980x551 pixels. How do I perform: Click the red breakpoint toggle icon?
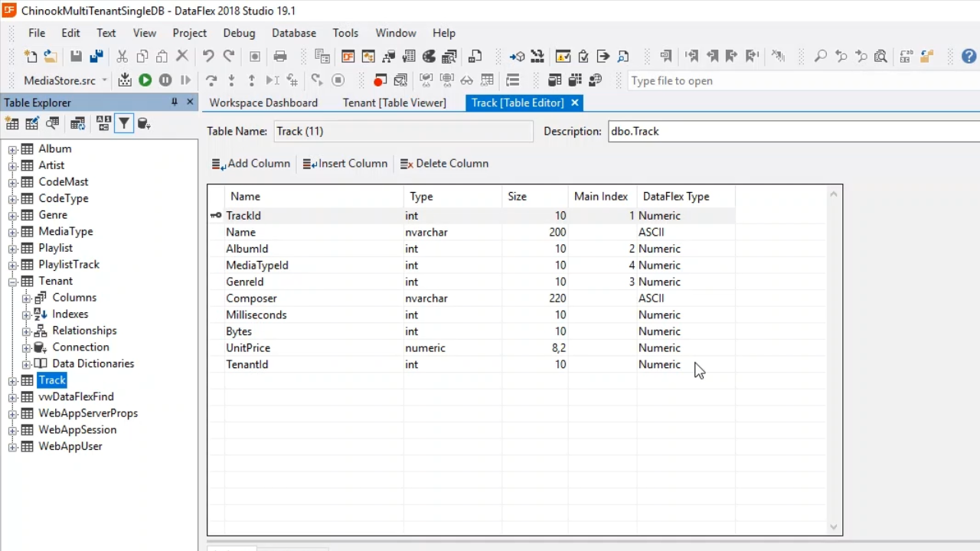pos(379,80)
